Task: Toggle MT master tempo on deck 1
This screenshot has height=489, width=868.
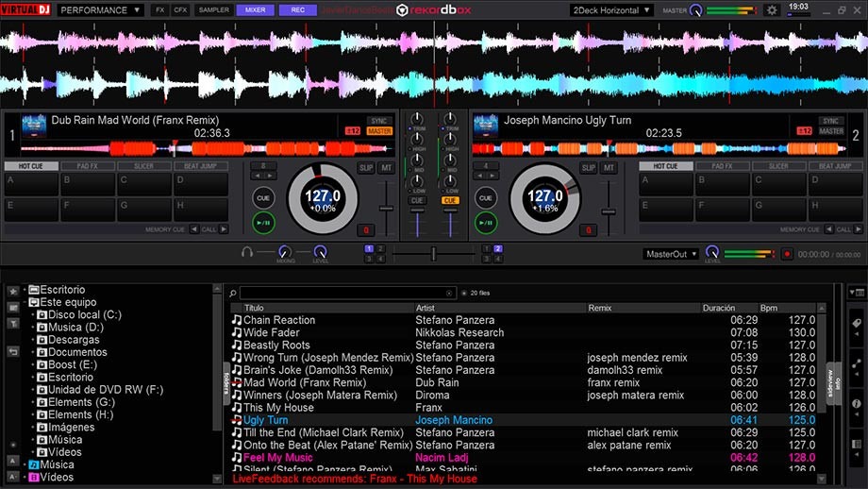Action: (x=387, y=168)
